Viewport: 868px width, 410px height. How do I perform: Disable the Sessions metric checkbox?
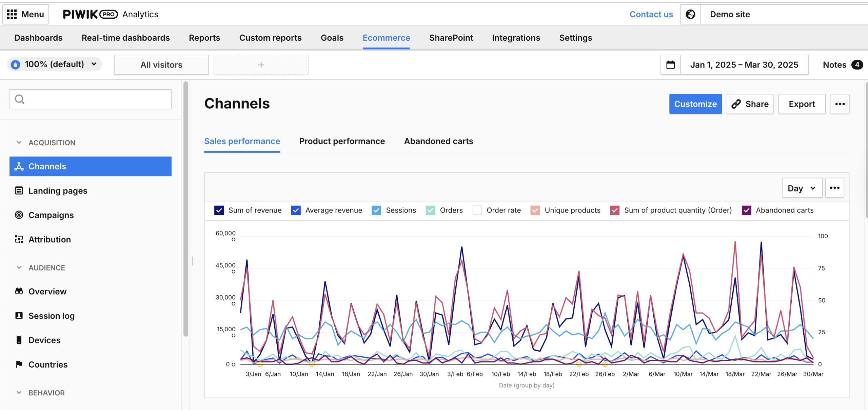376,210
